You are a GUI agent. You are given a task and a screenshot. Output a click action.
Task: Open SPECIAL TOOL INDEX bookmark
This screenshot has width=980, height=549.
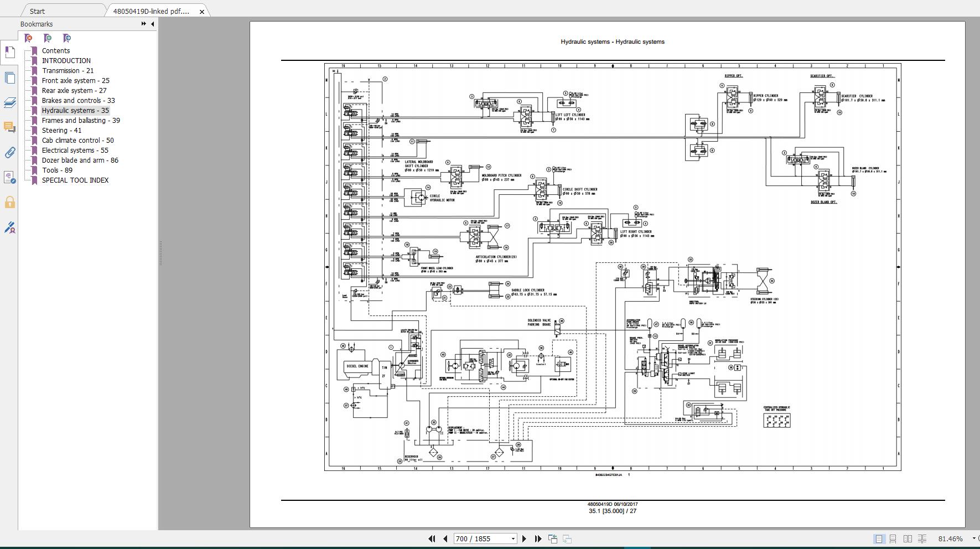(75, 180)
